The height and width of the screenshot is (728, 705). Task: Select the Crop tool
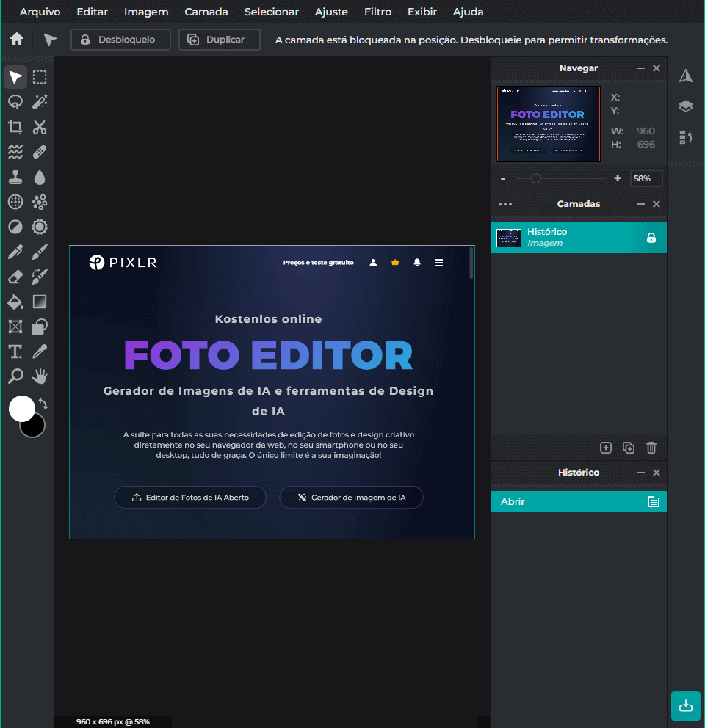[15, 127]
